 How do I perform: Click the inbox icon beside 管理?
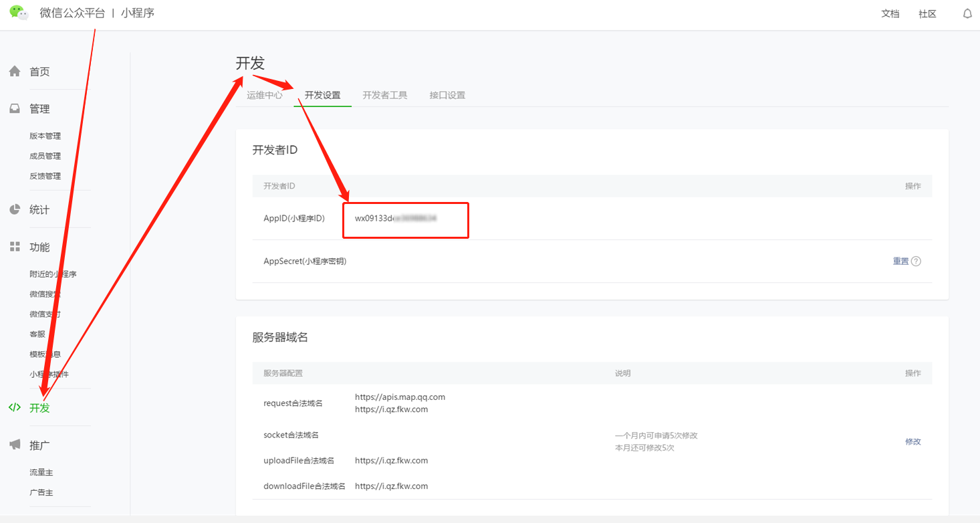15,109
